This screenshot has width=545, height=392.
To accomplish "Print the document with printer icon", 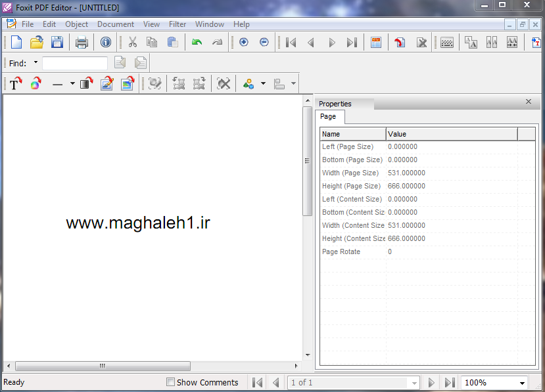I will (82, 43).
